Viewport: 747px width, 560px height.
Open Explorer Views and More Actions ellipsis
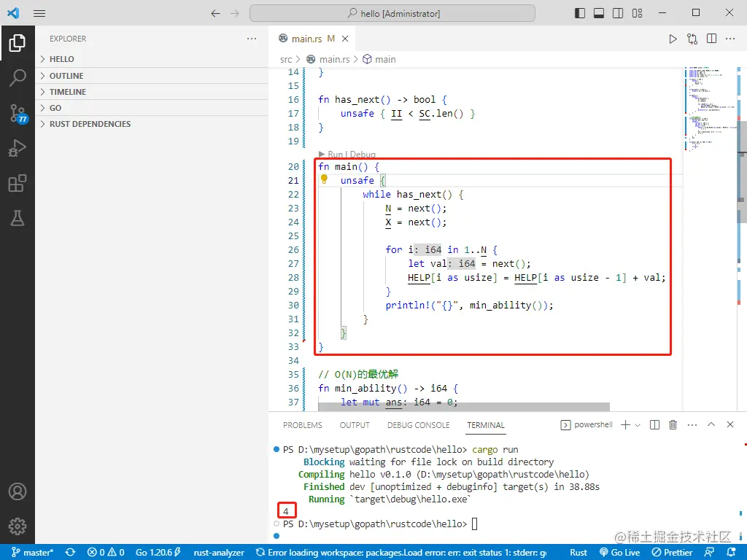pos(252,39)
